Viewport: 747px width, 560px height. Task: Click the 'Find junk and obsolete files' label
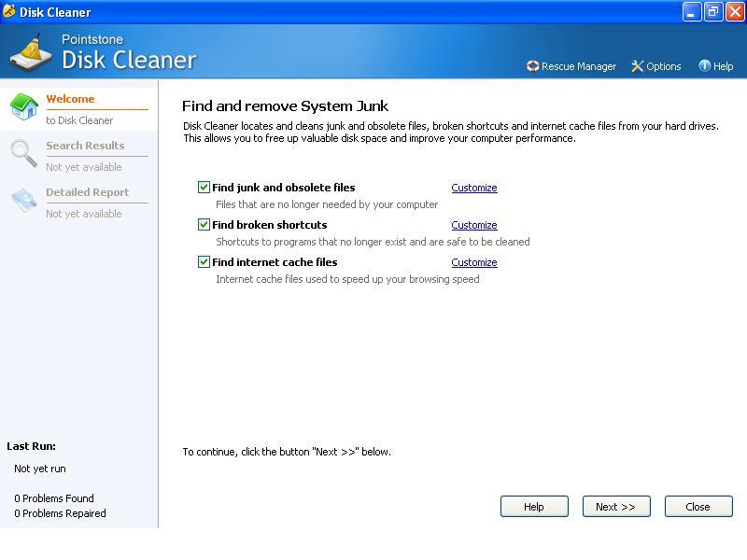click(284, 188)
